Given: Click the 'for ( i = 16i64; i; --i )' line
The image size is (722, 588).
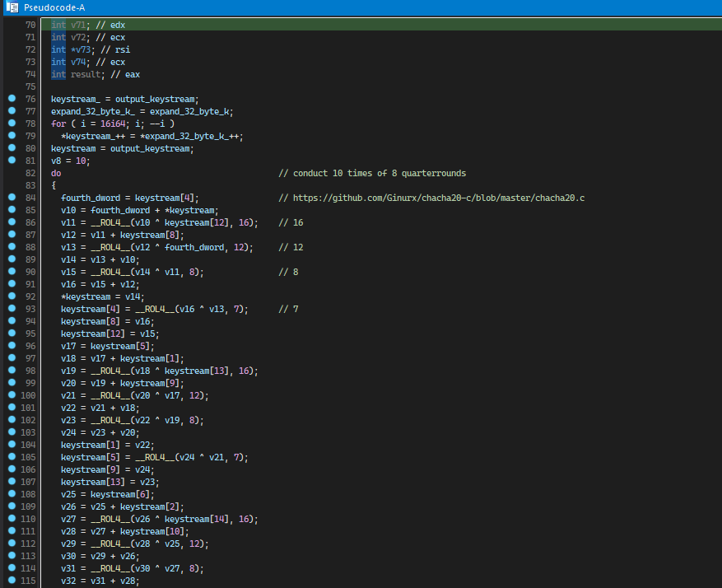Looking at the screenshot, I should click(x=112, y=124).
